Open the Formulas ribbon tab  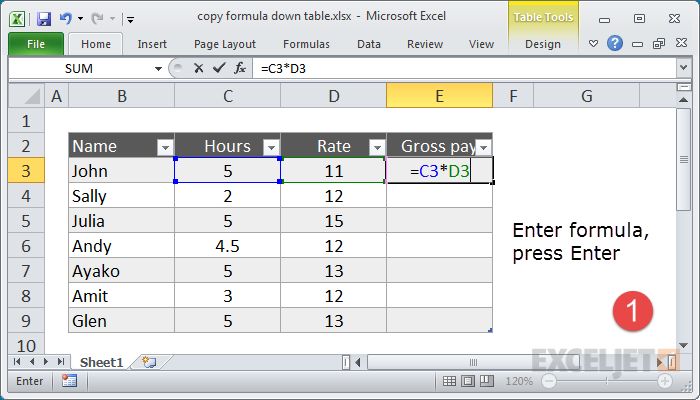pos(306,44)
